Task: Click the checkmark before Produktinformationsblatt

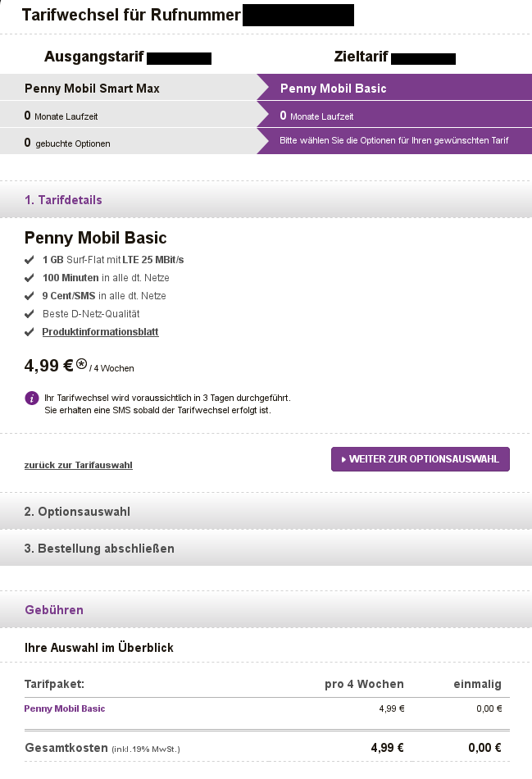Action: (30, 332)
